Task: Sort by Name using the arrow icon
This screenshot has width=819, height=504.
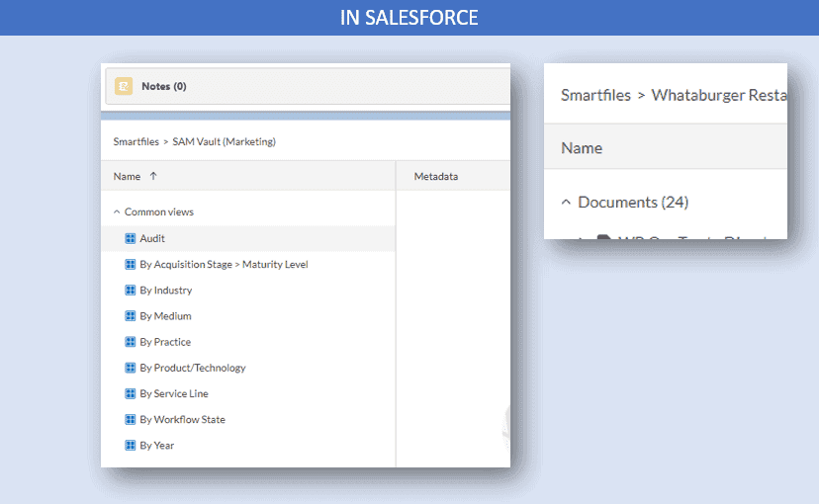Action: pos(153,176)
